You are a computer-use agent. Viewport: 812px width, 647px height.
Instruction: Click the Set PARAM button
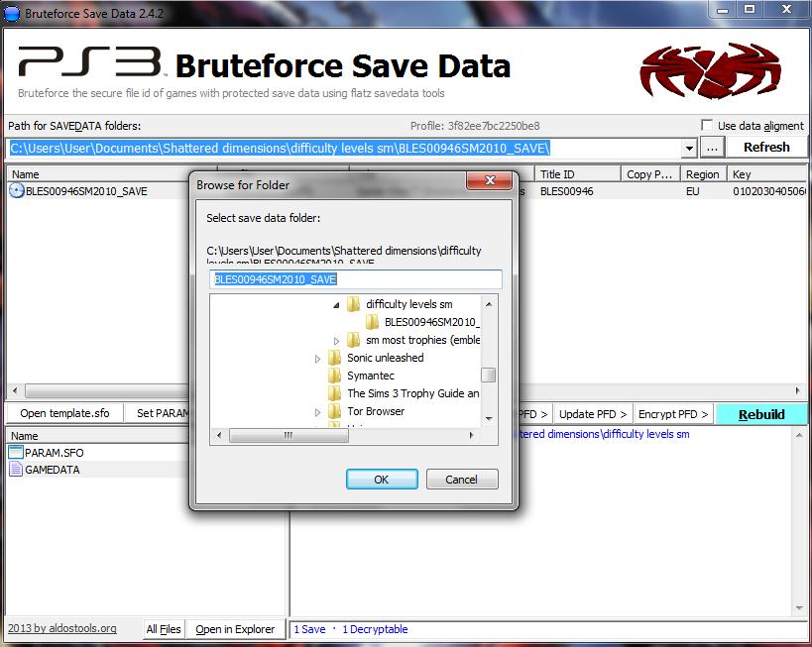click(x=158, y=413)
